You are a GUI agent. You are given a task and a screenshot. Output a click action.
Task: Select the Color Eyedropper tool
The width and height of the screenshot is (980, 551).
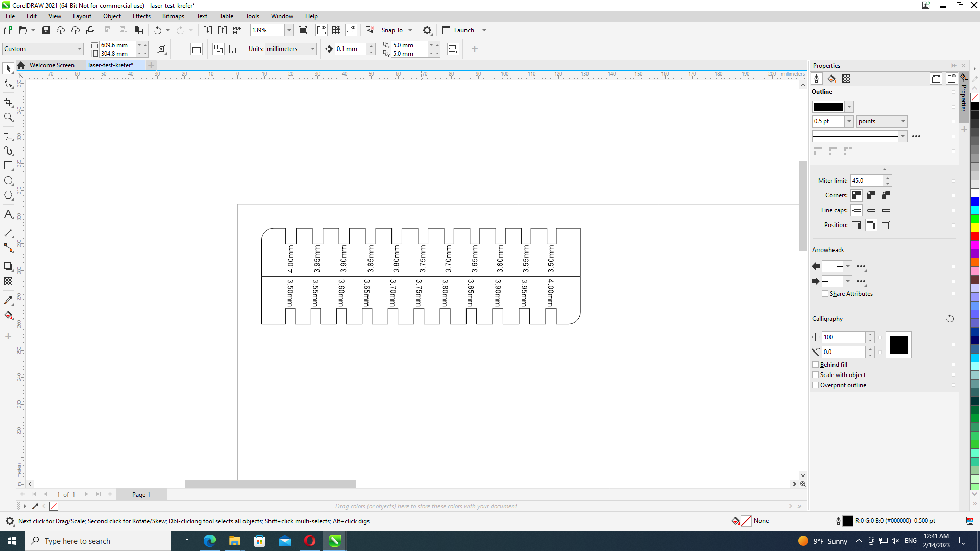8,300
